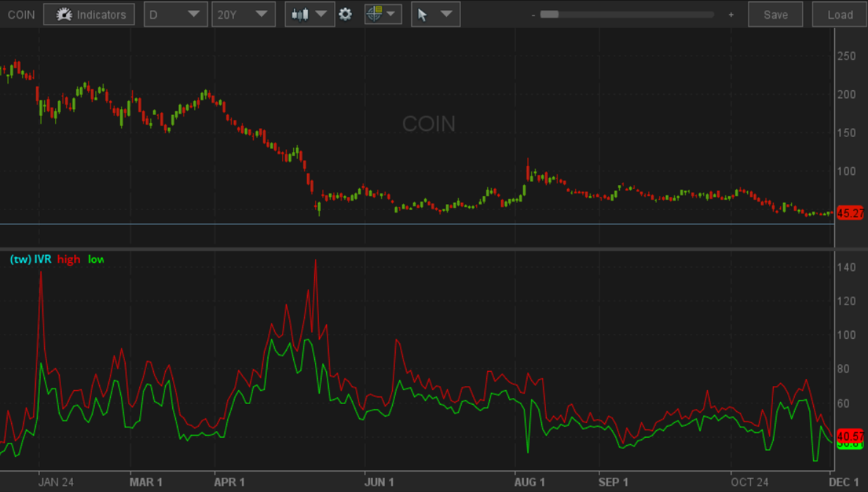Click the AUG 1 date label
The width and height of the screenshot is (868, 492).
point(529,482)
